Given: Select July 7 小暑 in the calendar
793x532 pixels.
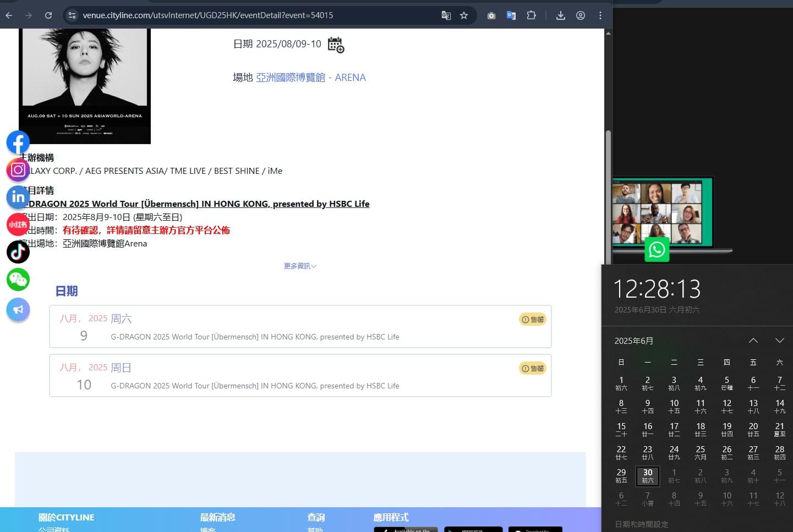Looking at the screenshot, I should coord(648,499).
